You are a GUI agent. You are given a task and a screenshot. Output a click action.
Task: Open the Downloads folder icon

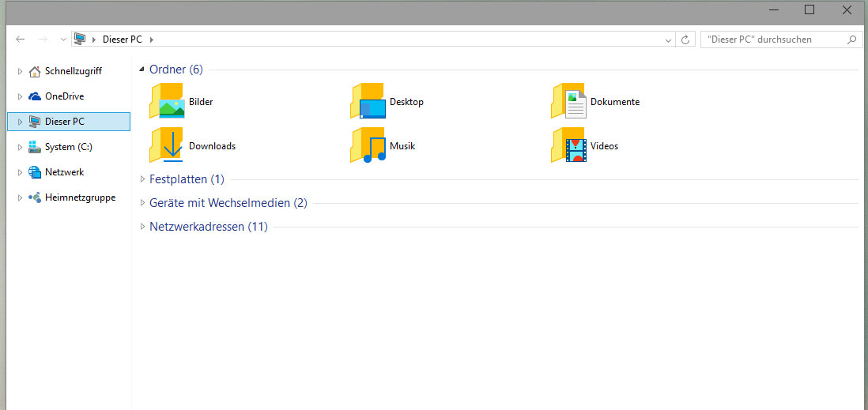pyautogui.click(x=167, y=145)
